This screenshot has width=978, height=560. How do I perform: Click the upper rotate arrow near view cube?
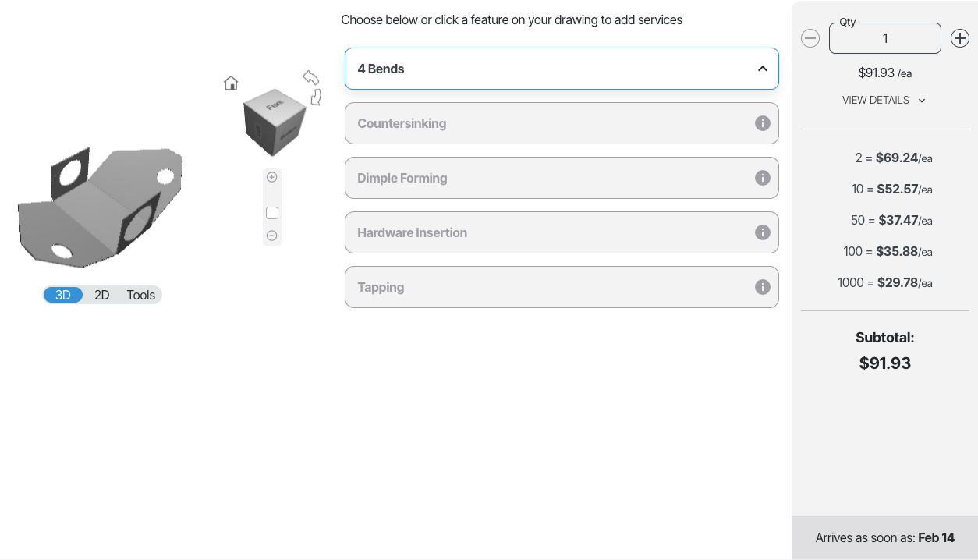tap(310, 76)
